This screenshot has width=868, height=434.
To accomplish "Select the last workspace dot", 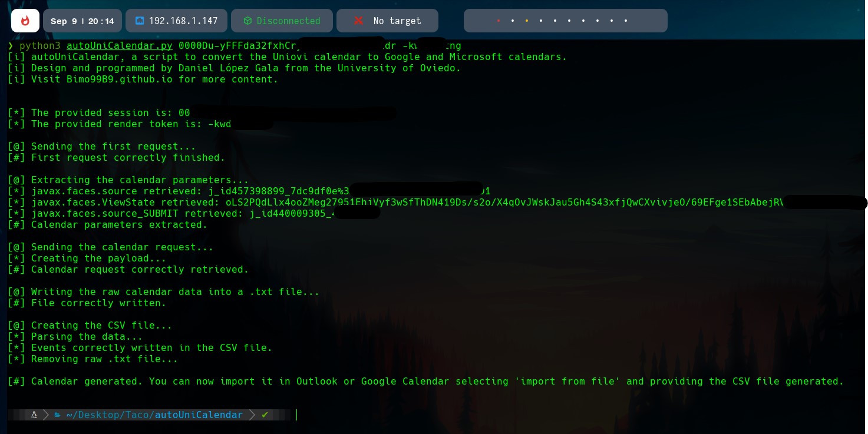I will pos(626,21).
